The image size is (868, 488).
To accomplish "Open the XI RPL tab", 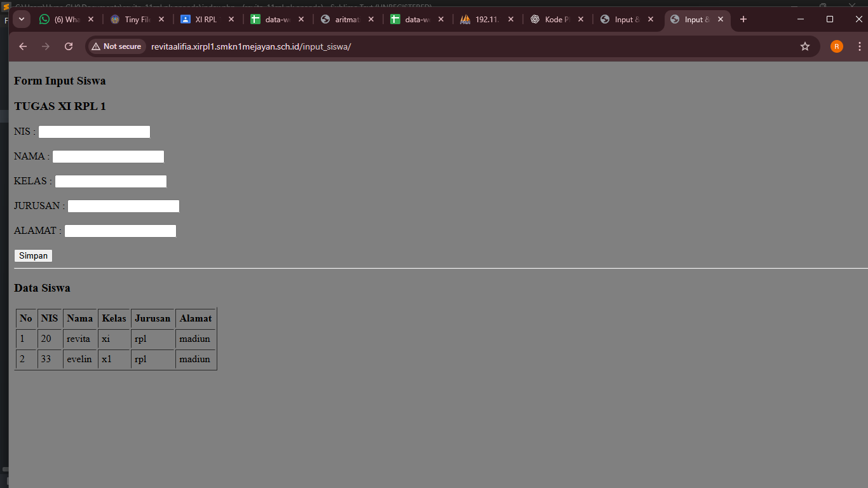I will 202,19.
